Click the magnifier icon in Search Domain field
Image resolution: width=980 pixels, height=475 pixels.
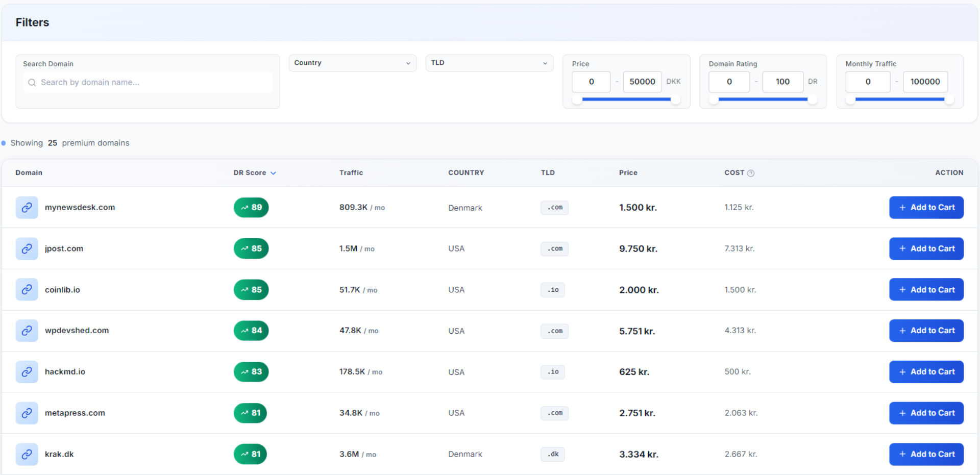click(x=31, y=82)
